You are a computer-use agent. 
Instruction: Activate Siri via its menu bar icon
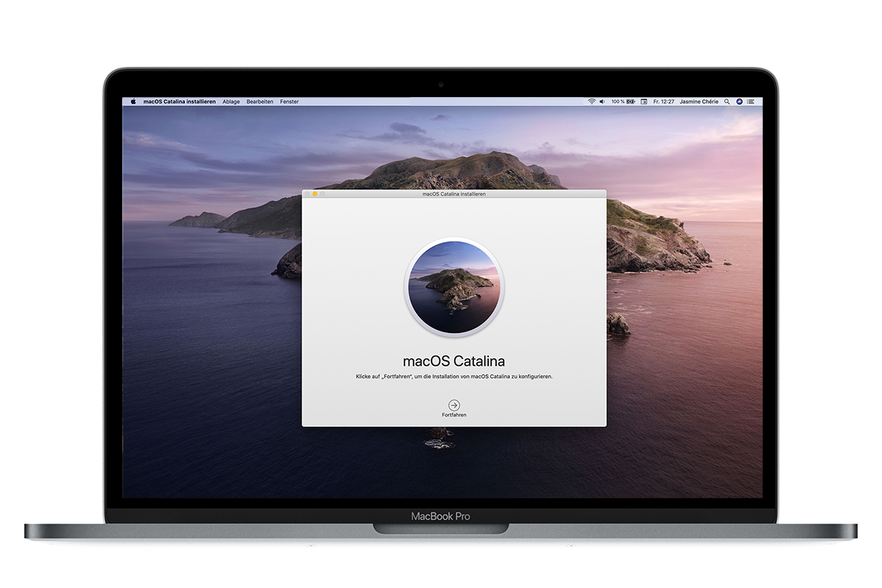click(x=738, y=101)
